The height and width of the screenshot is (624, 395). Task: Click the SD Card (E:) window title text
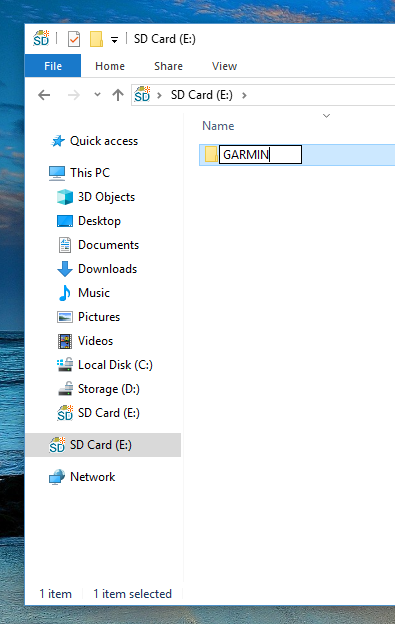(165, 39)
